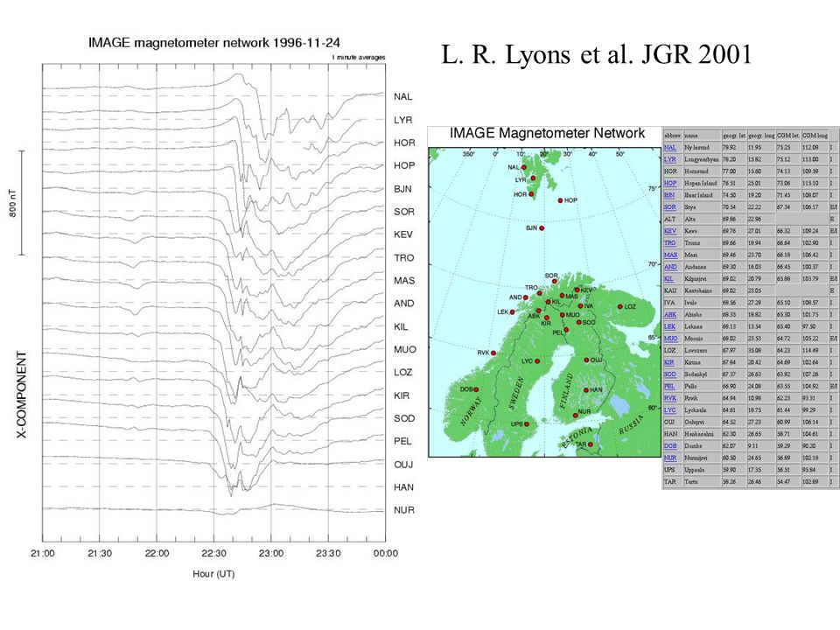Click the 'abbrev.' column header in table
840x630 pixels.
[x=673, y=136]
